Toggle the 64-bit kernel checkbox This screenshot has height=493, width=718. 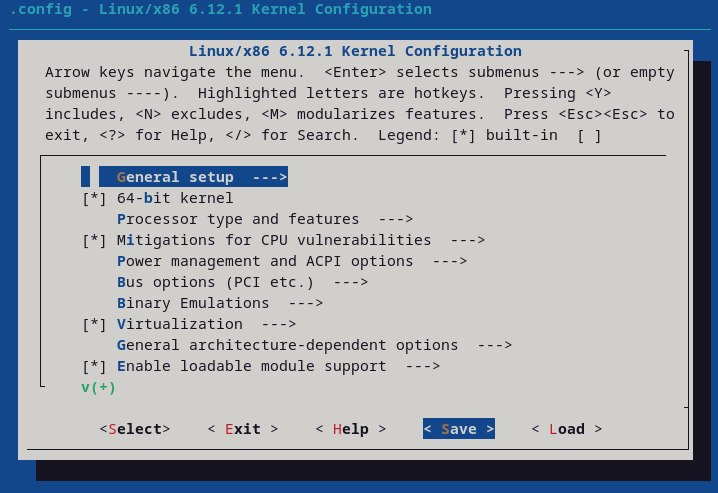(x=94, y=198)
